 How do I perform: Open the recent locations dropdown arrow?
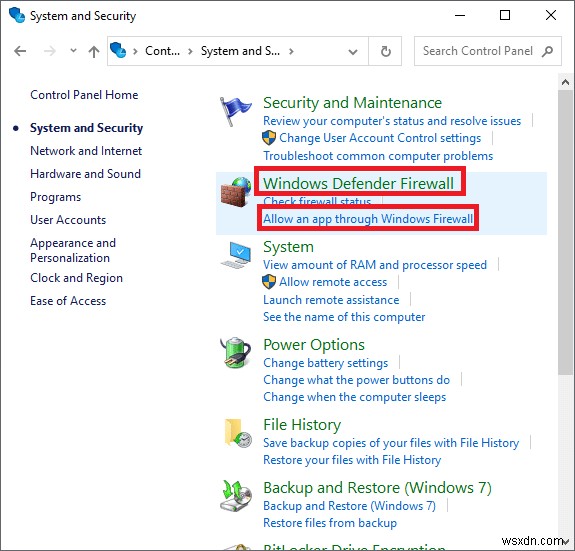(x=73, y=51)
